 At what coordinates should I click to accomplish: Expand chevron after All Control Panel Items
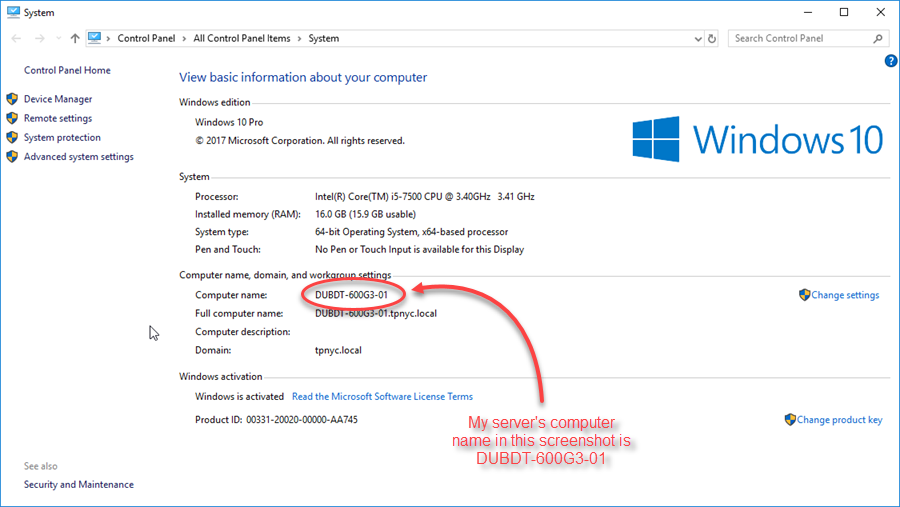pyautogui.click(x=300, y=38)
